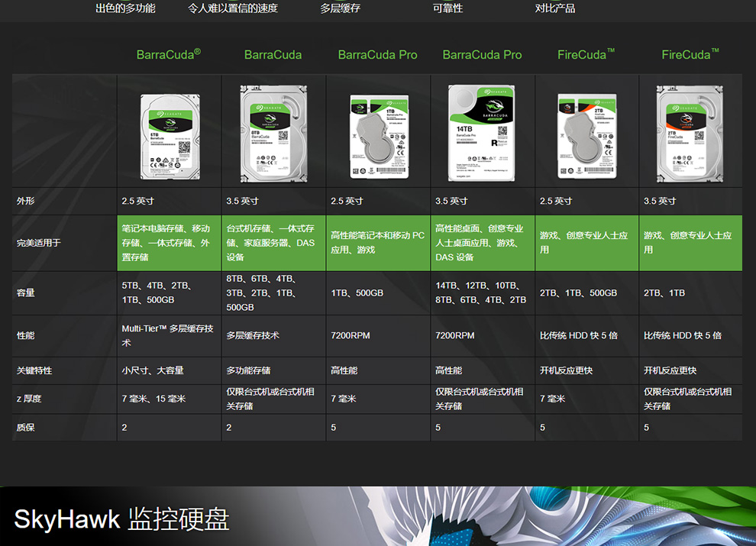Click the 质保 row label
This screenshot has width=756, height=546.
(x=25, y=428)
